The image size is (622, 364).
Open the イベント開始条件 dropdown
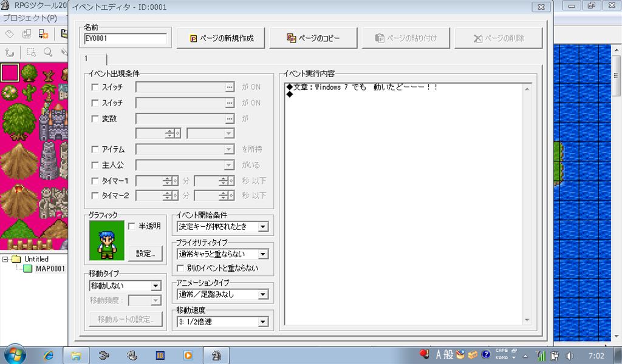click(x=222, y=226)
